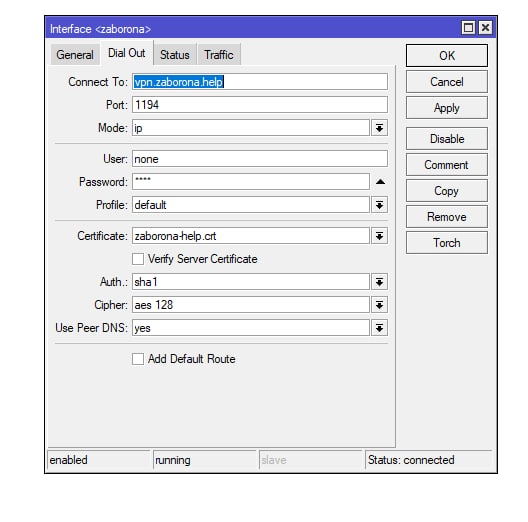The width and height of the screenshot is (528, 522).
Task: Click the Profile value default
Action: click(251, 205)
